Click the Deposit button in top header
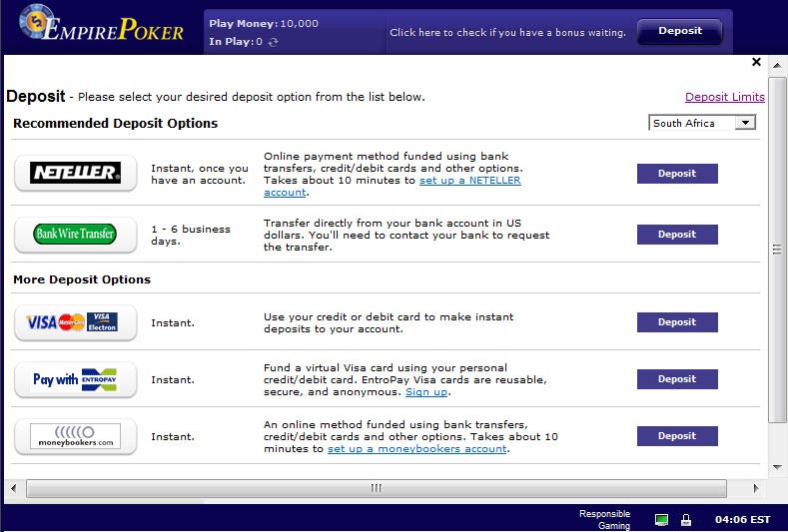The width and height of the screenshot is (788, 532). point(680,31)
